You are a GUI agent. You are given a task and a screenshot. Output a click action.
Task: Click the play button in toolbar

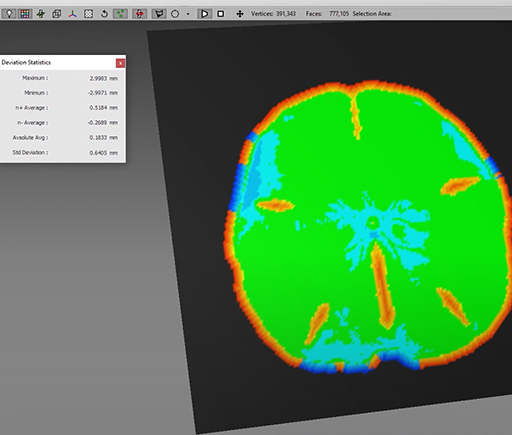click(x=204, y=14)
